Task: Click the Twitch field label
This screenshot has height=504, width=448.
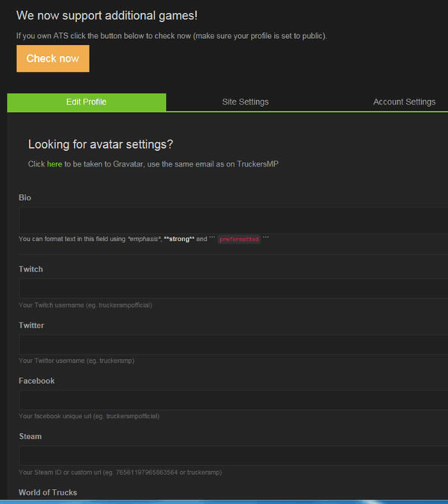Action: (31, 269)
